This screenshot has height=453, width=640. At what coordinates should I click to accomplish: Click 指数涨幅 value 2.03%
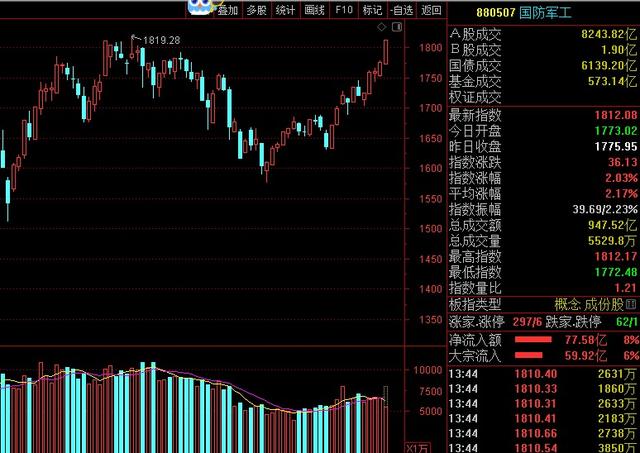[621, 178]
